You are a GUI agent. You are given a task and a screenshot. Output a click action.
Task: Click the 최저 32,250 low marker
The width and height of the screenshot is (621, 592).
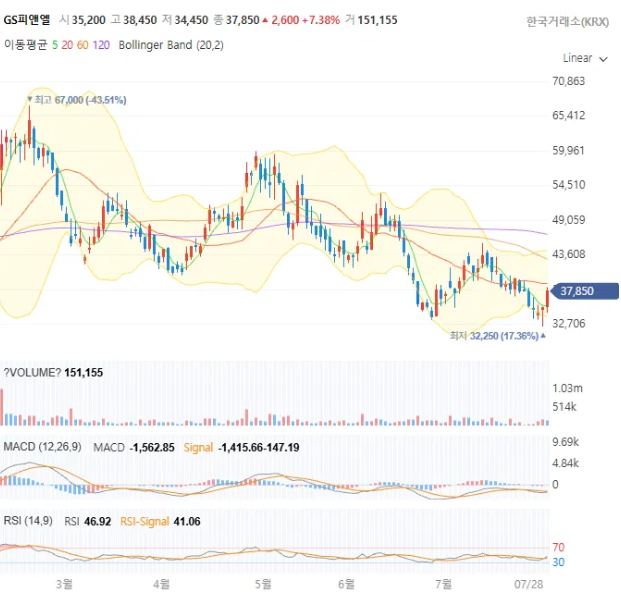498,336
